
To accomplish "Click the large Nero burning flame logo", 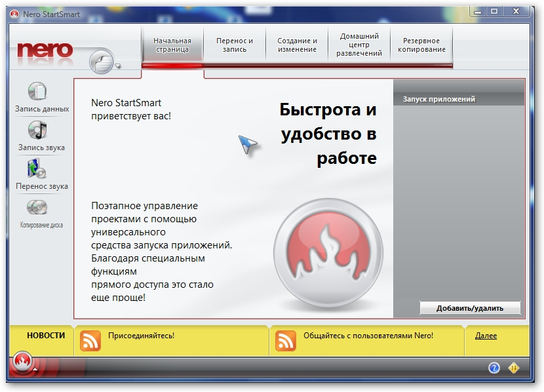I will 328,254.
